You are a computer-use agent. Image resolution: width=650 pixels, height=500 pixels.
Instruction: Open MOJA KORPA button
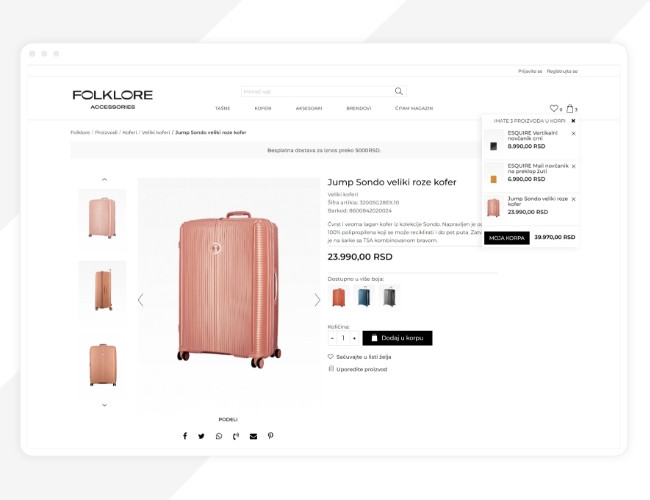(x=507, y=238)
